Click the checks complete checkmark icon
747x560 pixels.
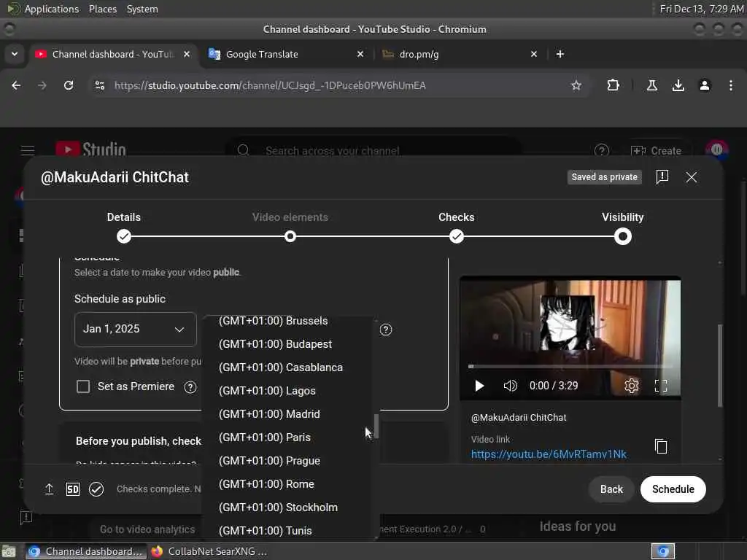[96, 489]
